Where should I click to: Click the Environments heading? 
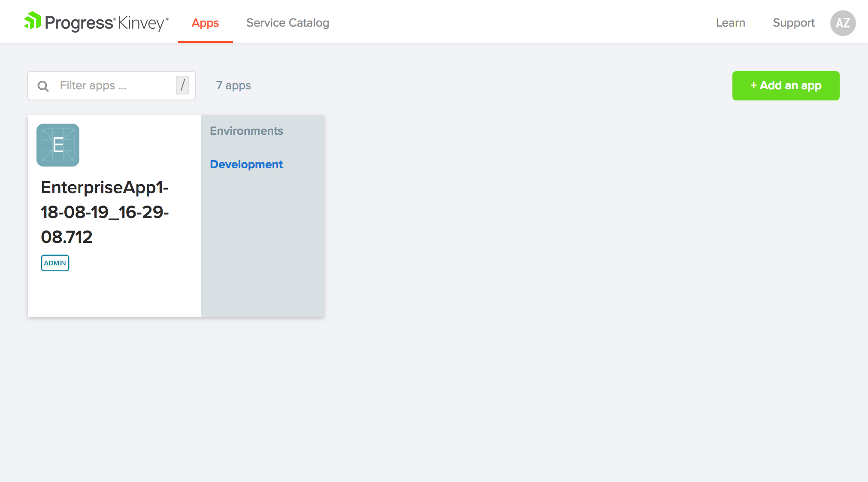click(x=246, y=131)
